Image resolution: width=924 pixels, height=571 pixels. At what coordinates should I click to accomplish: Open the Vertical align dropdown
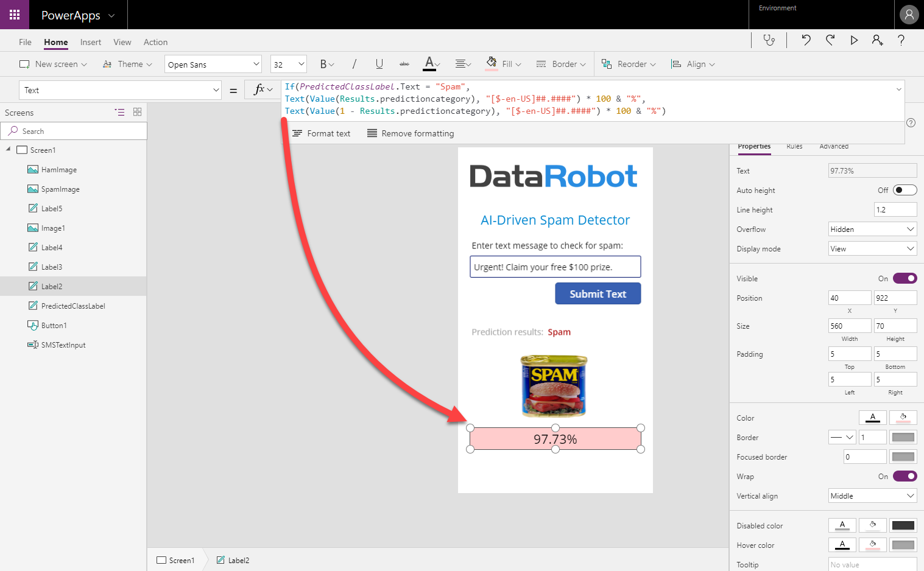[x=872, y=496]
